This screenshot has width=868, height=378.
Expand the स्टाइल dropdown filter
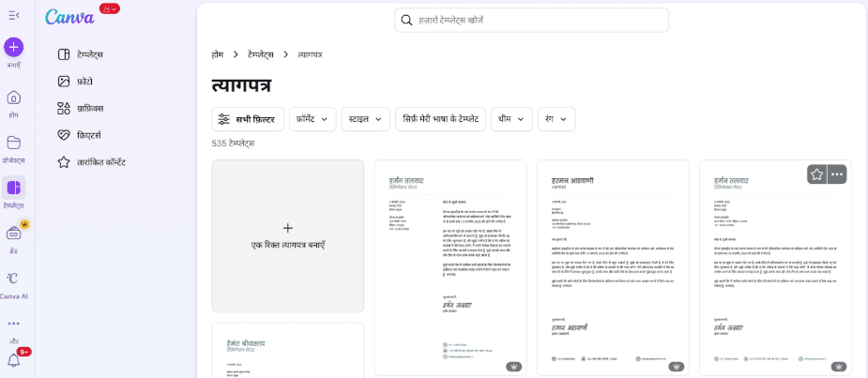point(365,119)
